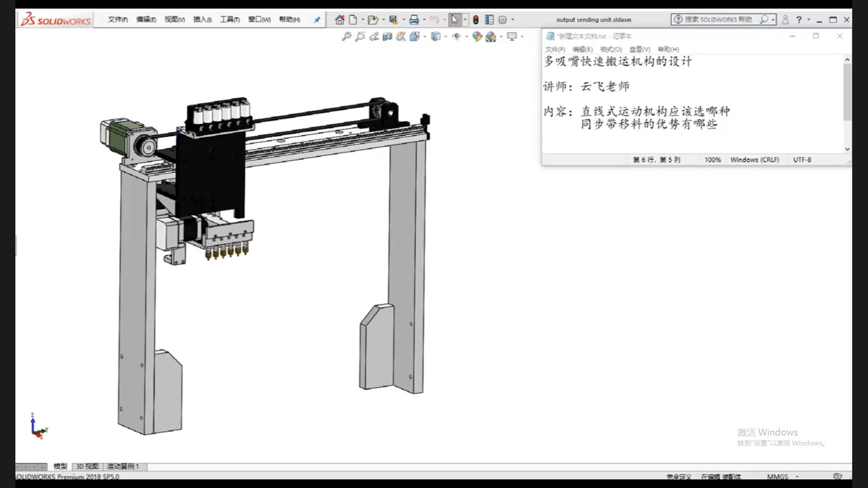
Task: Toggle the Section View icon
Action: coord(387,37)
